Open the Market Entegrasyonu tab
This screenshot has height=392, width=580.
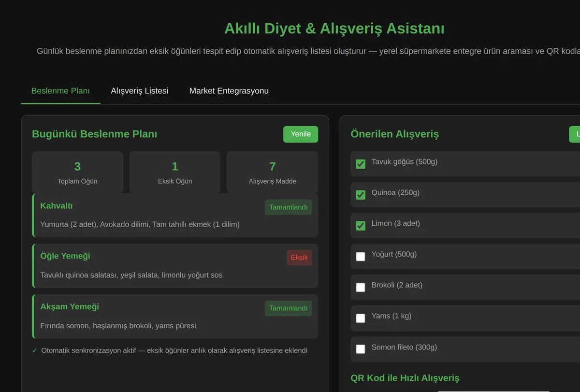229,91
